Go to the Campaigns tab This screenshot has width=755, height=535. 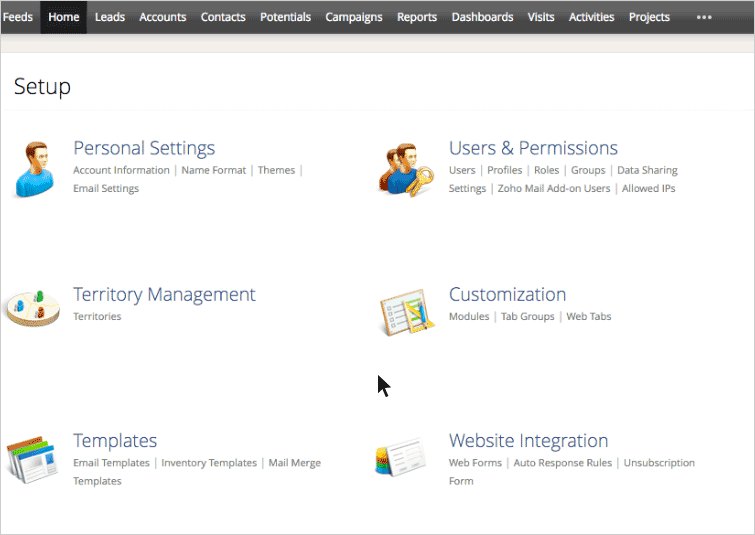coord(354,17)
